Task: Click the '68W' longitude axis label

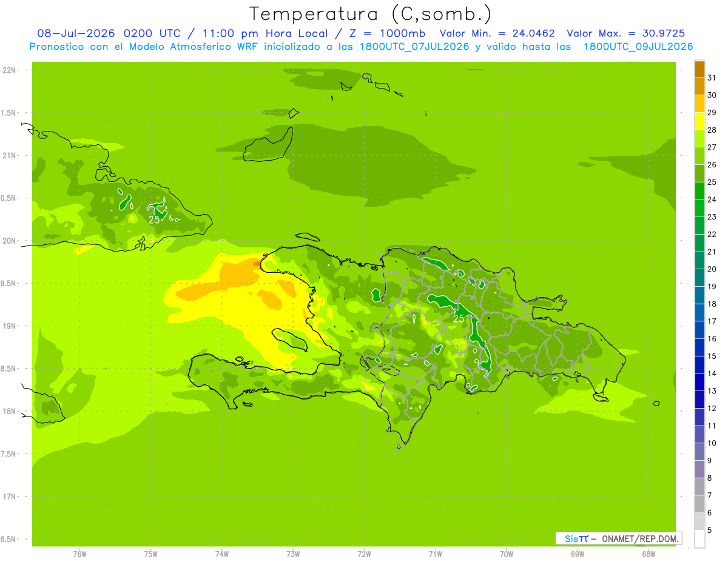Action: (x=649, y=554)
